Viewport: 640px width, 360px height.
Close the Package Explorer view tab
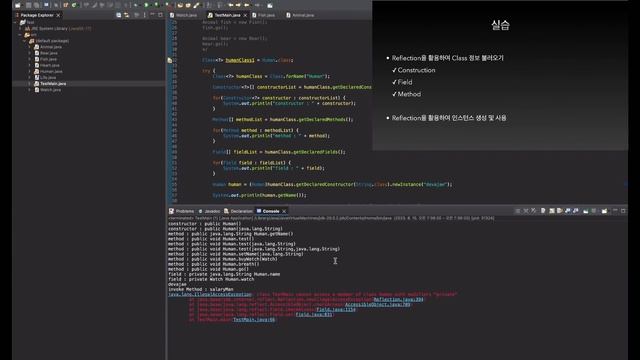[x=58, y=15]
